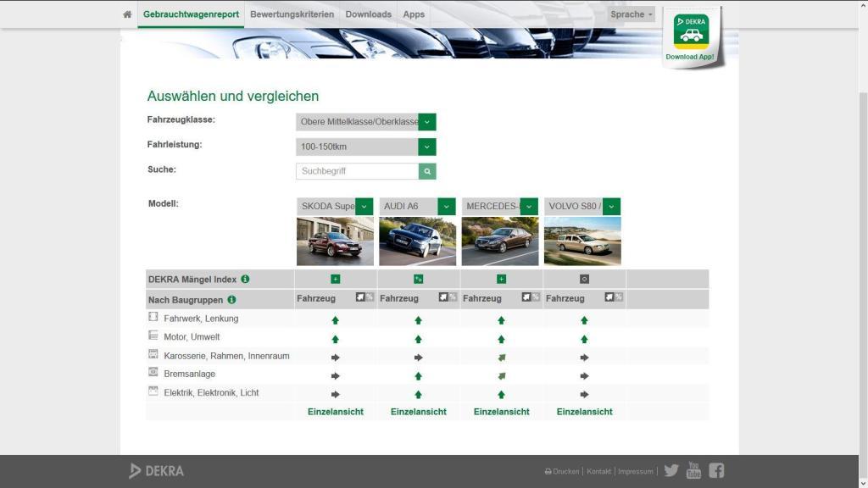This screenshot has width=868, height=488.
Task: Show info for Nach Baugruppen
Action: click(231, 300)
